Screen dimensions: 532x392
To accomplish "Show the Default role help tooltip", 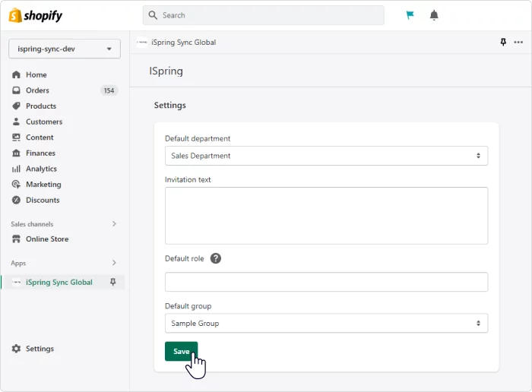I will [x=216, y=258].
